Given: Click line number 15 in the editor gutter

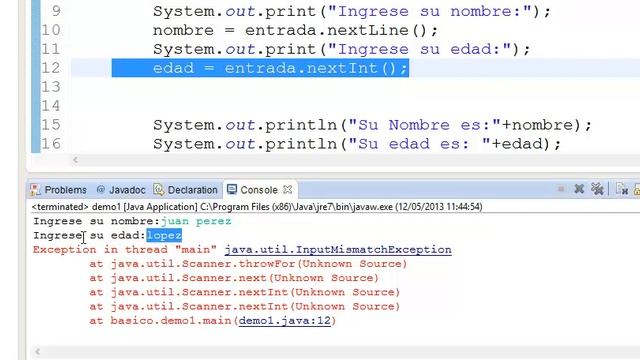Looking at the screenshot, I should 51,124.
